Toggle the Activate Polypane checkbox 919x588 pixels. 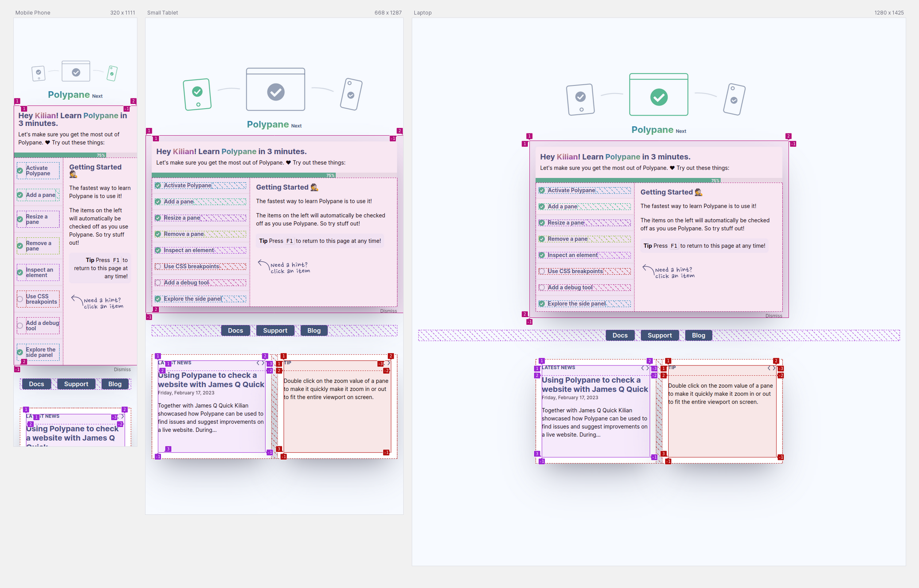click(21, 169)
